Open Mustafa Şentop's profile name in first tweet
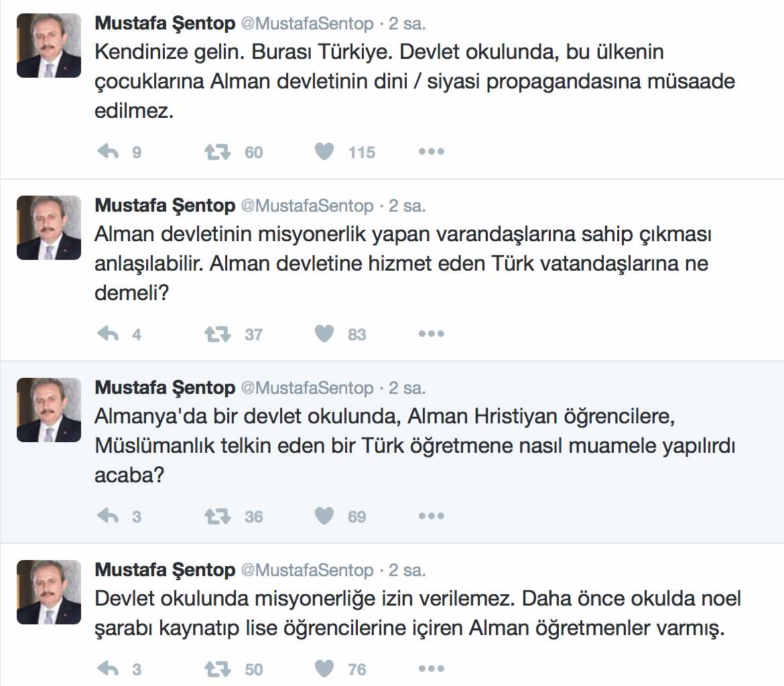The width and height of the screenshot is (784, 686). (x=165, y=23)
